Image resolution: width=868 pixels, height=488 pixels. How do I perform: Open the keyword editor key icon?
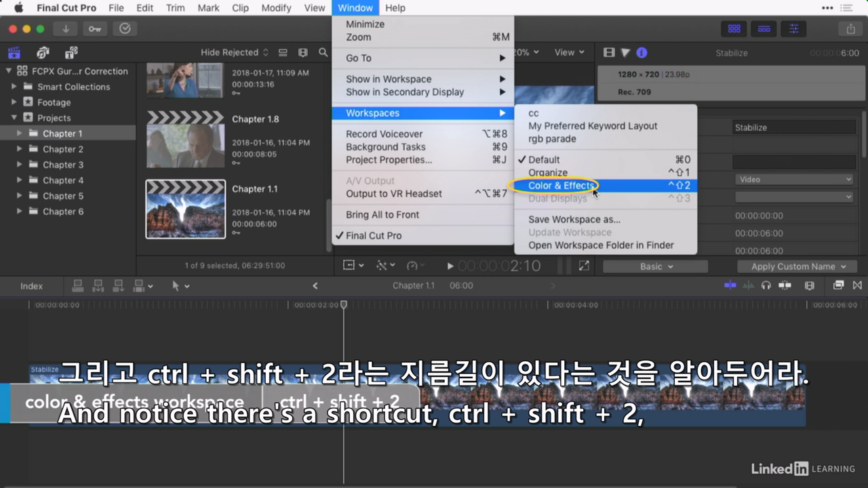95,28
